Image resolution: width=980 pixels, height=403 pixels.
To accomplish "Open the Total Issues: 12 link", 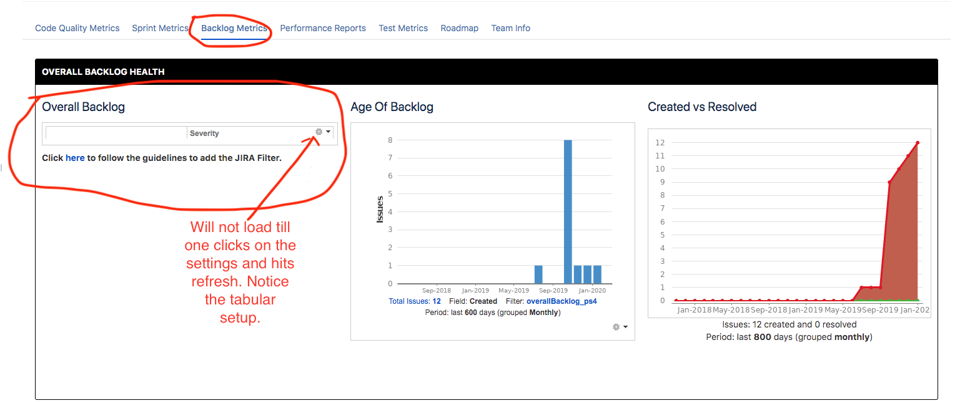I will click(415, 301).
